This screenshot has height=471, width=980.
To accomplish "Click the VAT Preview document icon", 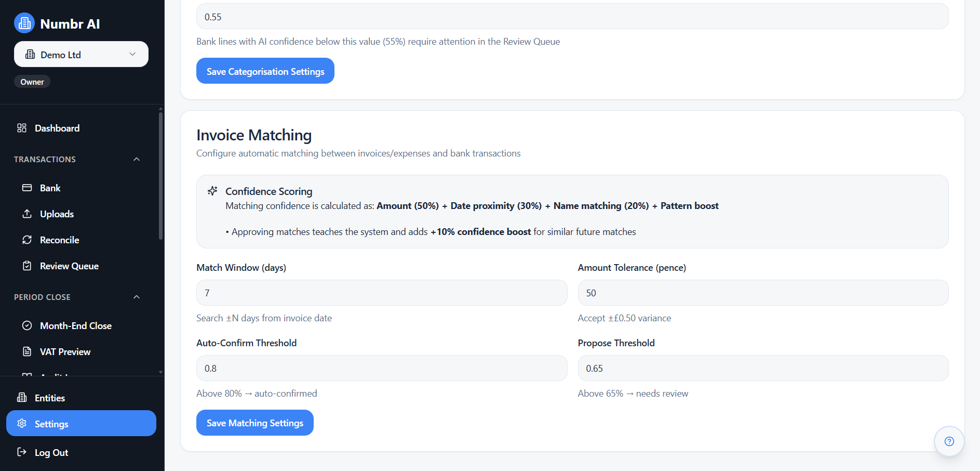I will (28, 351).
